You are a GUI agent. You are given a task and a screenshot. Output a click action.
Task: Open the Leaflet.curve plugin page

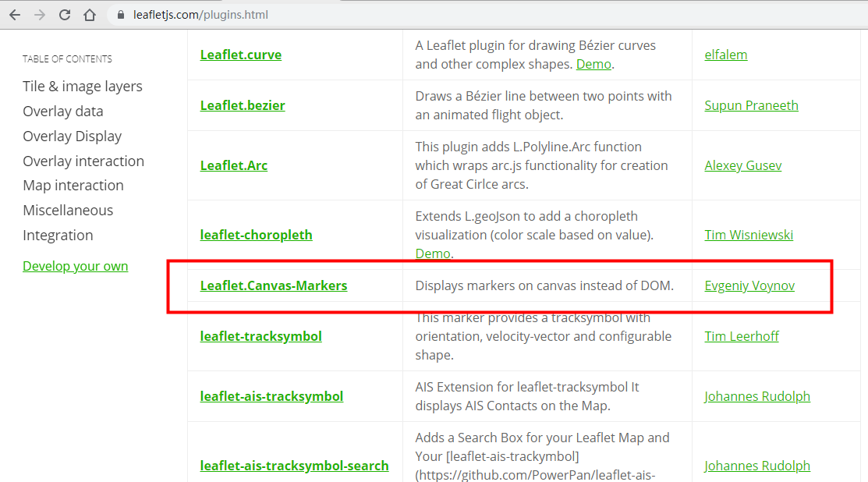[x=240, y=55]
